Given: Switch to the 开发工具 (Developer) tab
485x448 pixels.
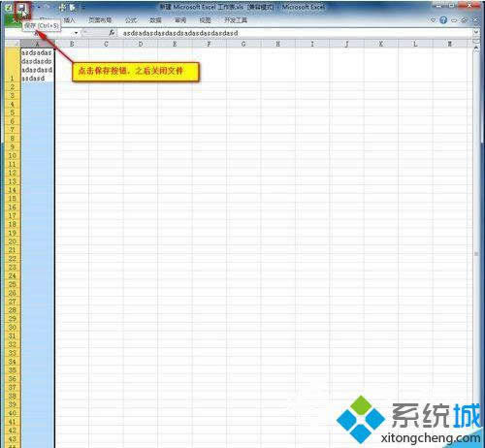Looking at the screenshot, I should point(236,20).
